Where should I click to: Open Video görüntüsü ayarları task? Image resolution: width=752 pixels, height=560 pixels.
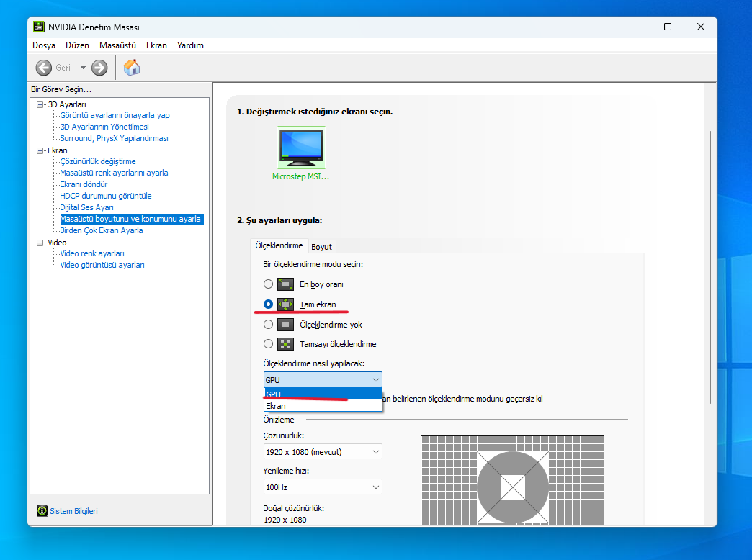[x=102, y=265]
